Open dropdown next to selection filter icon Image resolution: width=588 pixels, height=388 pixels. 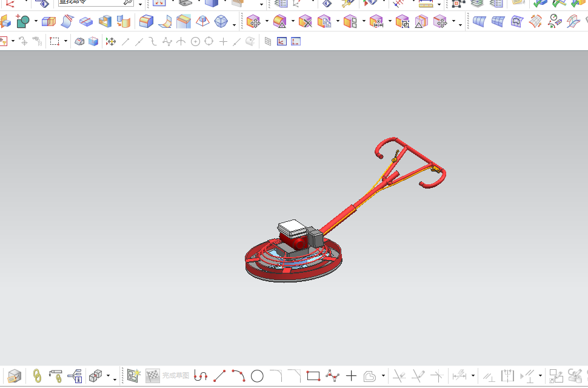(x=13, y=41)
